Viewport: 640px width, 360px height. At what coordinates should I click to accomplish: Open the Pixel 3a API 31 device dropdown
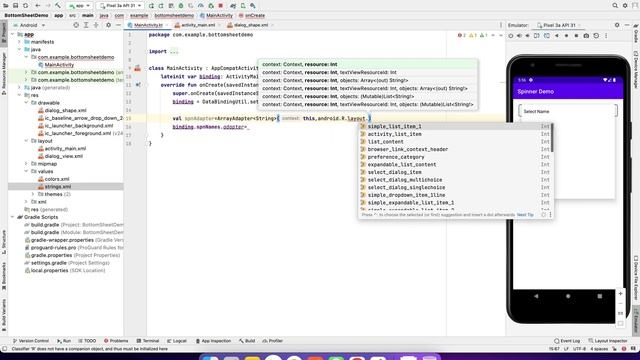coord(120,6)
